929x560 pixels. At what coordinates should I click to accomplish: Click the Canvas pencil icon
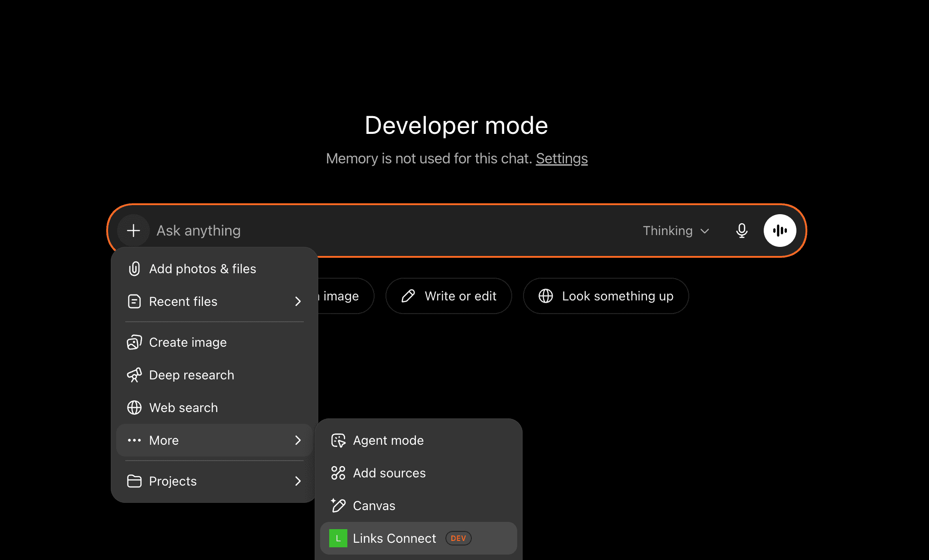338,506
